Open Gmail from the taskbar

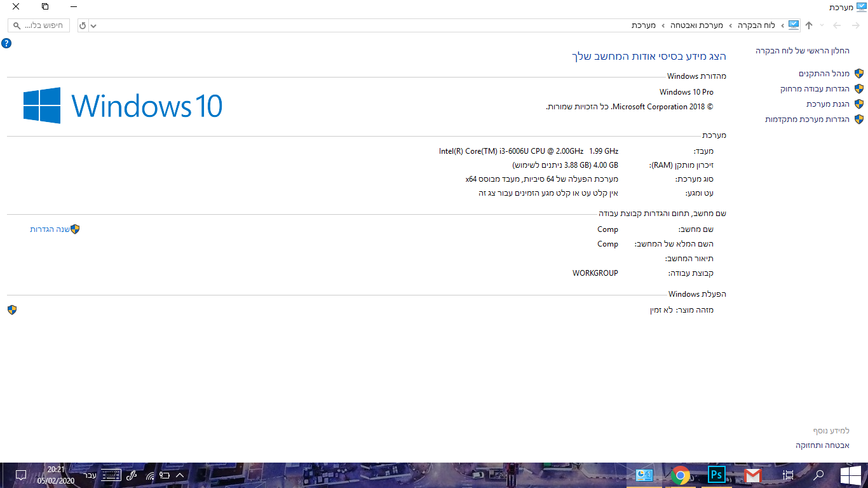[x=753, y=475]
